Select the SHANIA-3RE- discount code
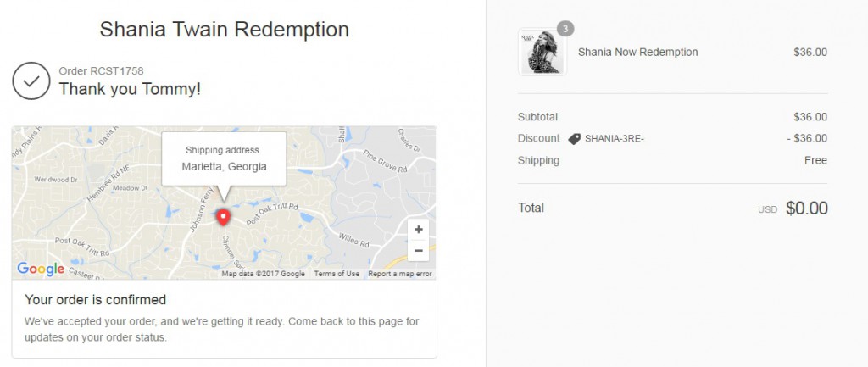Image resolution: width=868 pixels, height=367 pixels. [x=615, y=139]
